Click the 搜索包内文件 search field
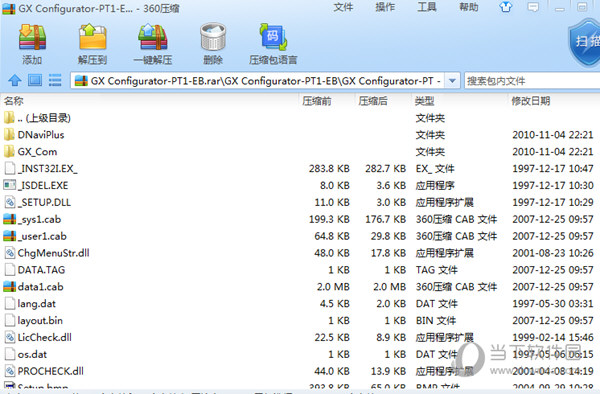 [x=532, y=81]
